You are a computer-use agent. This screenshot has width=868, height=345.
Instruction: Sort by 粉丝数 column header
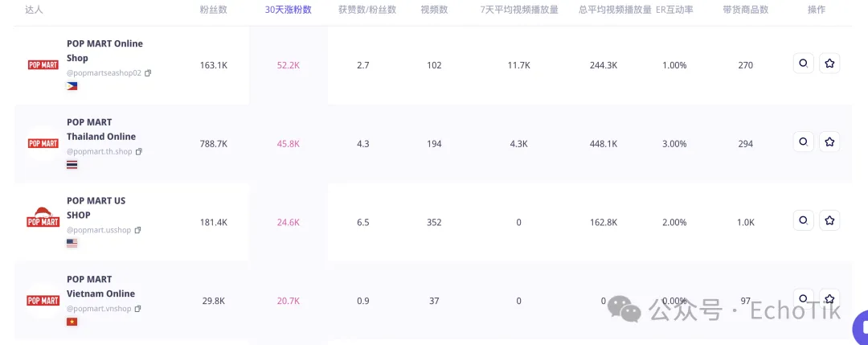click(x=214, y=10)
